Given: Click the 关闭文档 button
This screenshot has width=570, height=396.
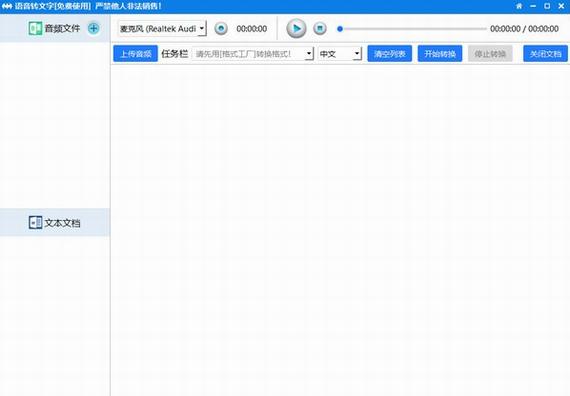Looking at the screenshot, I should tap(545, 54).
